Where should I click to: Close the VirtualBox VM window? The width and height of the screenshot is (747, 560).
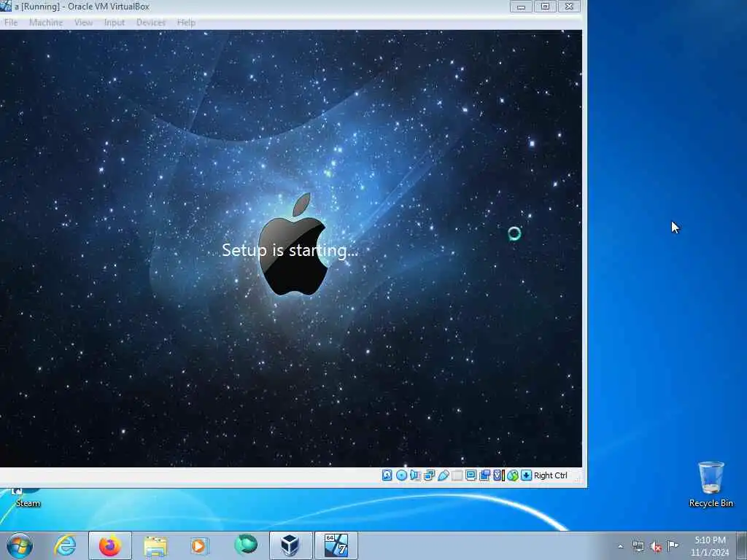click(569, 6)
